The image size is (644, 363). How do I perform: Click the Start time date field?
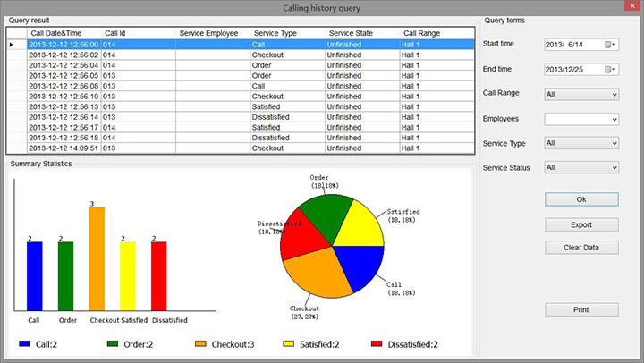coord(572,44)
